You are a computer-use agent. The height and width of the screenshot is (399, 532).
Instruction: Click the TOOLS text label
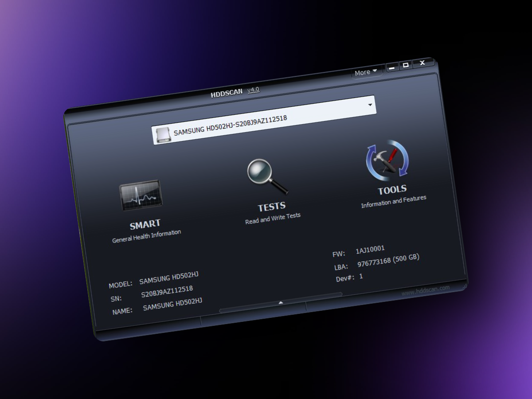(392, 190)
